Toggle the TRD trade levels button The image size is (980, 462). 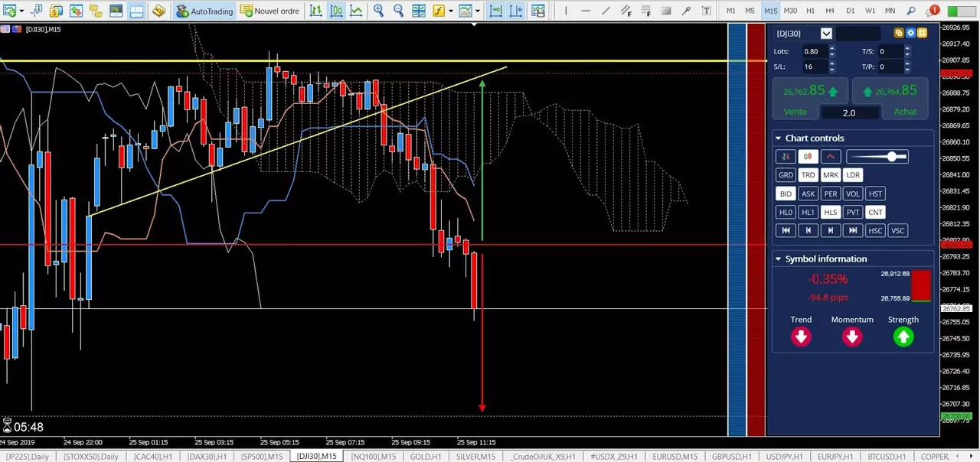[x=808, y=175]
